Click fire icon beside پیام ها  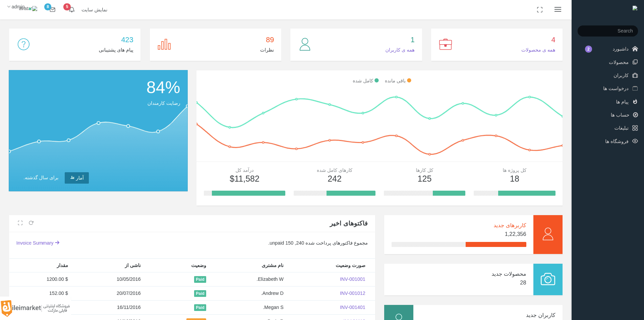[x=635, y=102]
